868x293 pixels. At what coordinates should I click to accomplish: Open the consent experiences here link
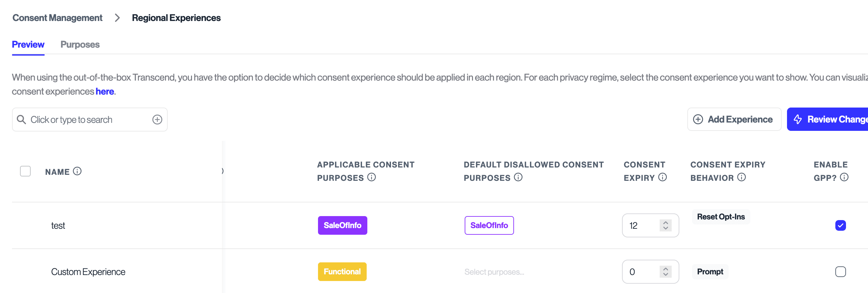click(x=104, y=91)
